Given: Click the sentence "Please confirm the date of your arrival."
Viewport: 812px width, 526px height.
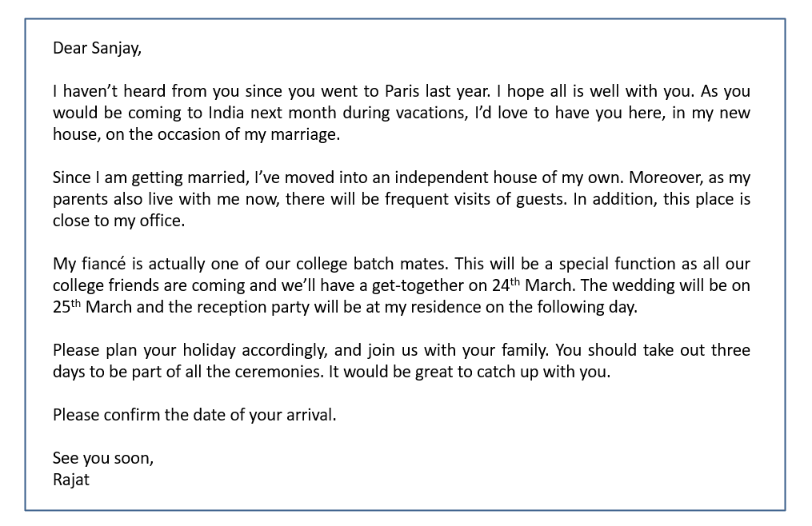Looking at the screenshot, I should click(x=194, y=415).
